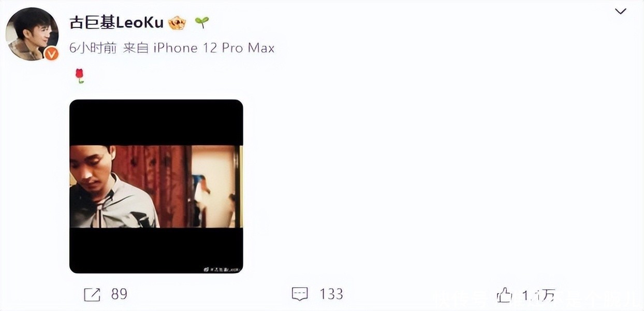Click the watermark inside the video thumbnail
The height and width of the screenshot is (311, 644).
222,269
